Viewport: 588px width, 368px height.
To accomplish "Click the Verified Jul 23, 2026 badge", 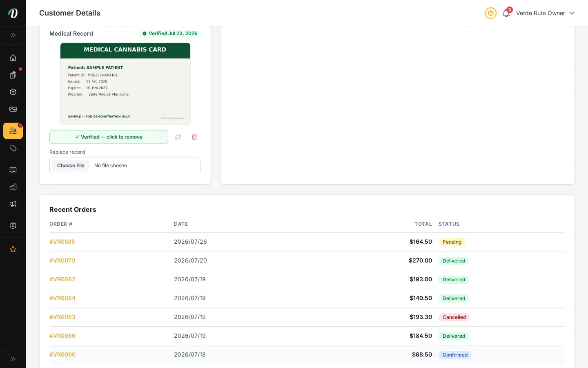I will pos(170,34).
